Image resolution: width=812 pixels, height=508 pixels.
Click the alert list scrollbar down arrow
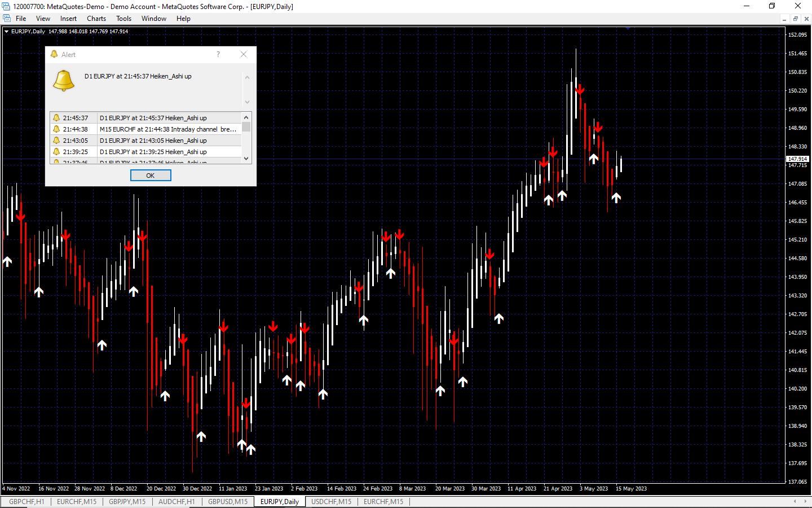[x=246, y=159]
